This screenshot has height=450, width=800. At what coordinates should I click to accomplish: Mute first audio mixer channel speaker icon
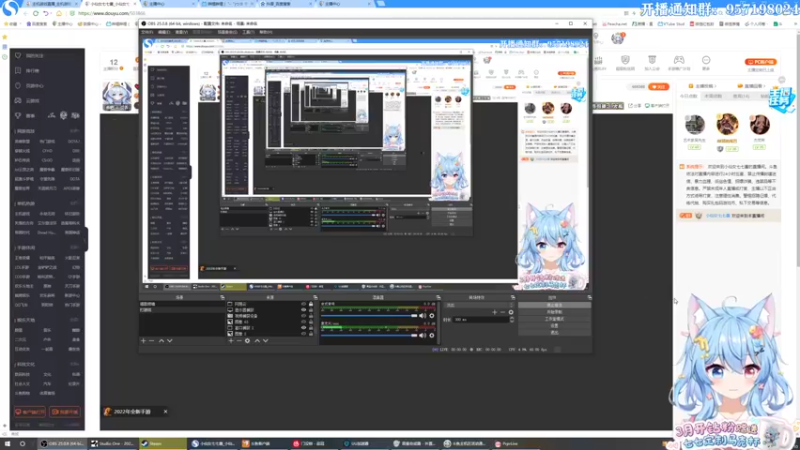click(x=422, y=316)
